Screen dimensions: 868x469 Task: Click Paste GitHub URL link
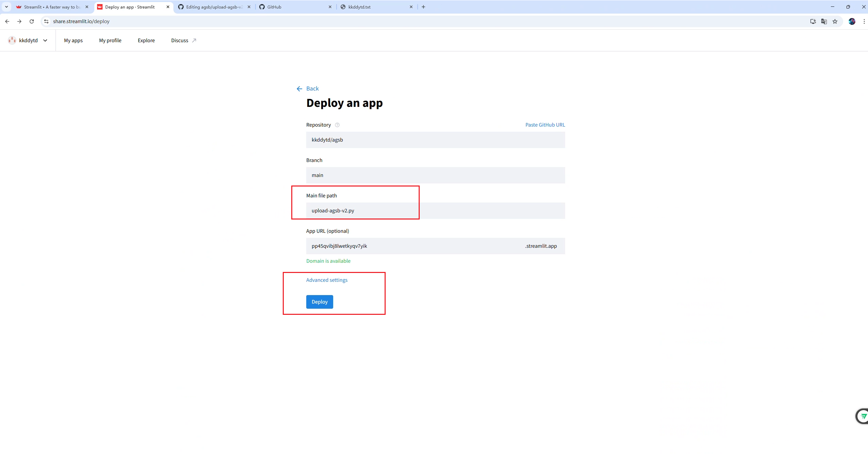click(x=545, y=125)
